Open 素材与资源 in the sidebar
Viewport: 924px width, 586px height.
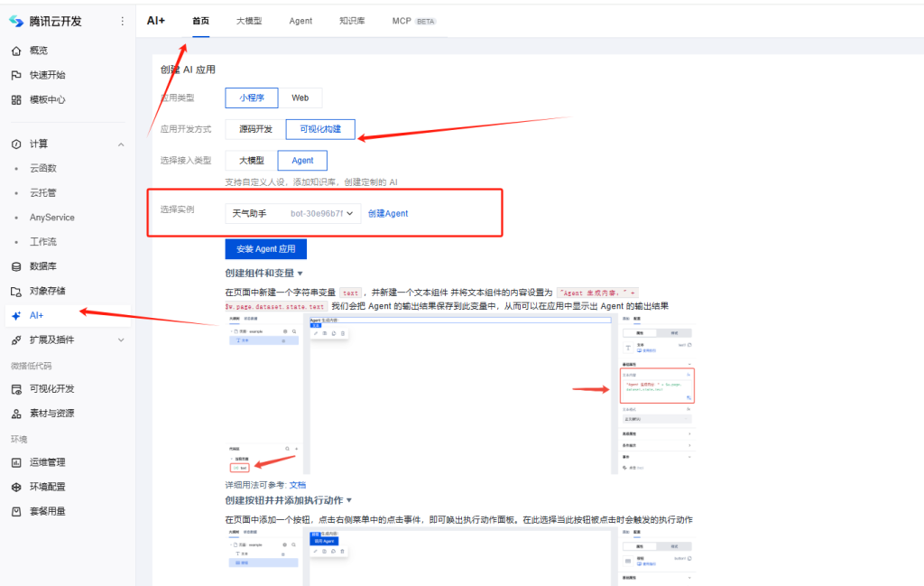tap(52, 414)
